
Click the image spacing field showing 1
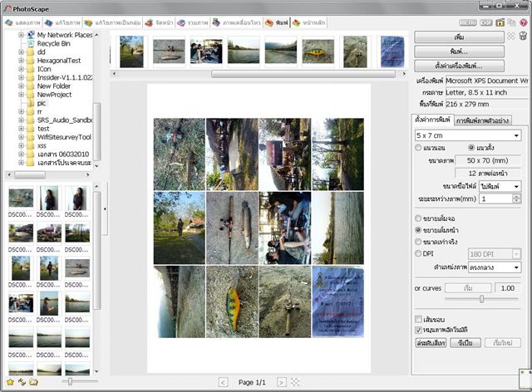click(495, 198)
